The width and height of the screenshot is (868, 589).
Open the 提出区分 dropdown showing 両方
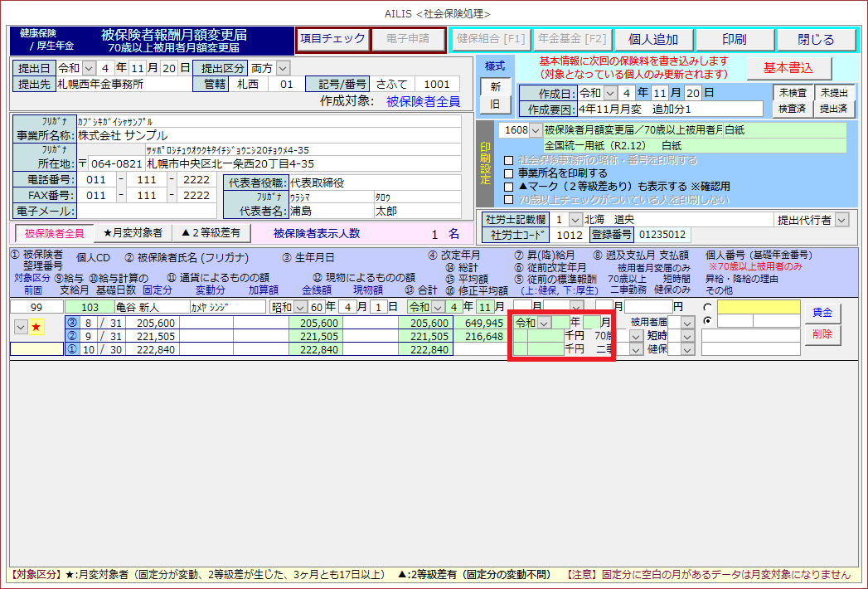click(x=283, y=68)
